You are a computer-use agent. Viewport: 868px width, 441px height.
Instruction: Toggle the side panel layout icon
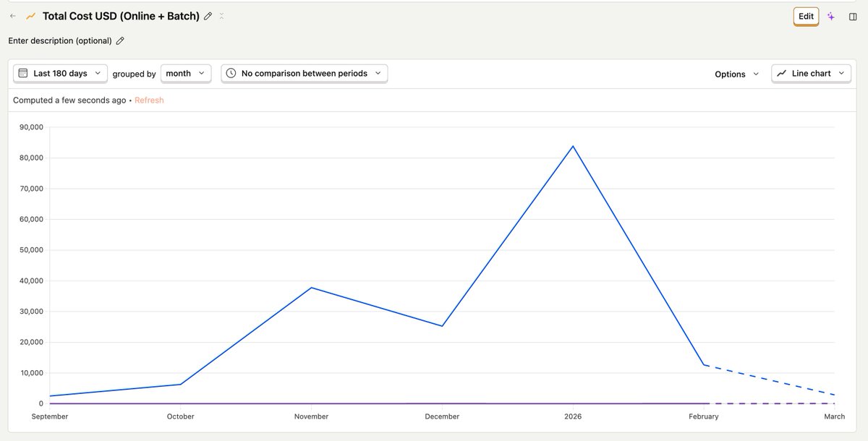853,17
